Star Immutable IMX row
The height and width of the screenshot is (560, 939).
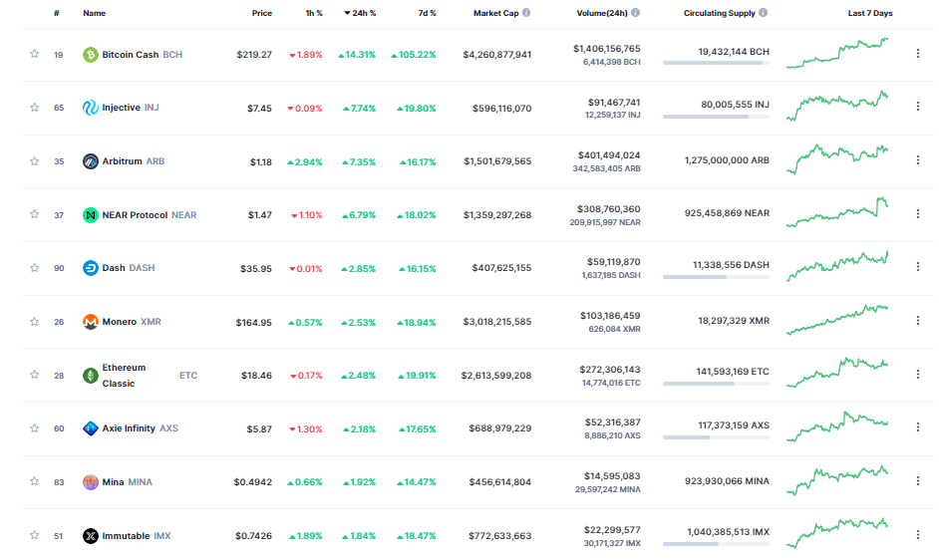(35, 535)
